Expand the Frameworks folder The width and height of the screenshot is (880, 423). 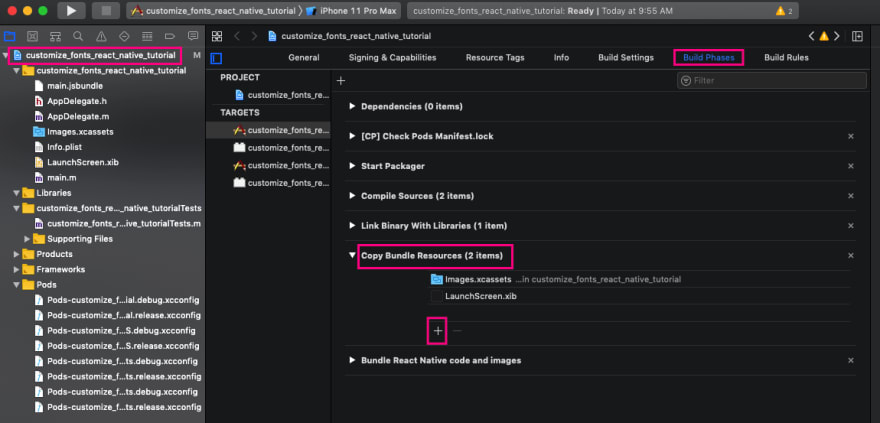[16, 269]
